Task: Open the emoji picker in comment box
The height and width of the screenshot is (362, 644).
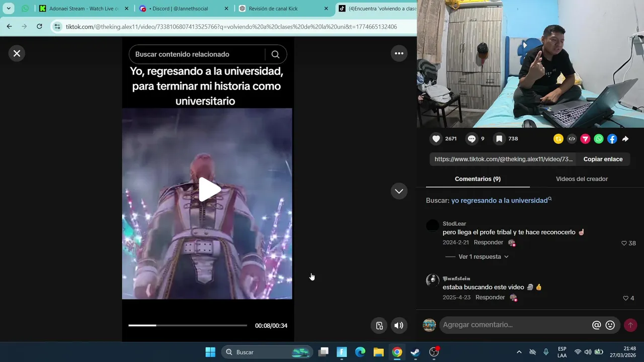Action: [x=610, y=325]
